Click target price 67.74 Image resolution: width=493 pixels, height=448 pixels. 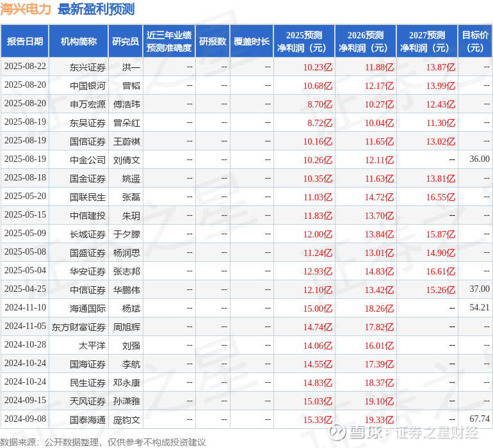(x=480, y=419)
